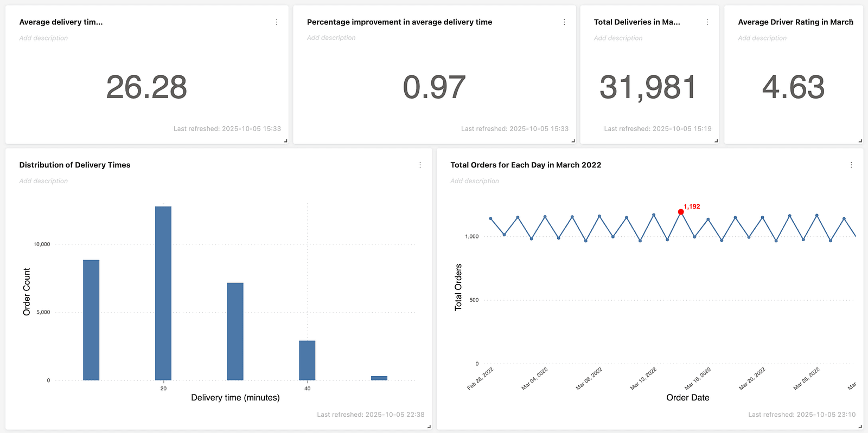Add description to Distribution of Delivery Times chart
868x433 pixels.
point(43,181)
